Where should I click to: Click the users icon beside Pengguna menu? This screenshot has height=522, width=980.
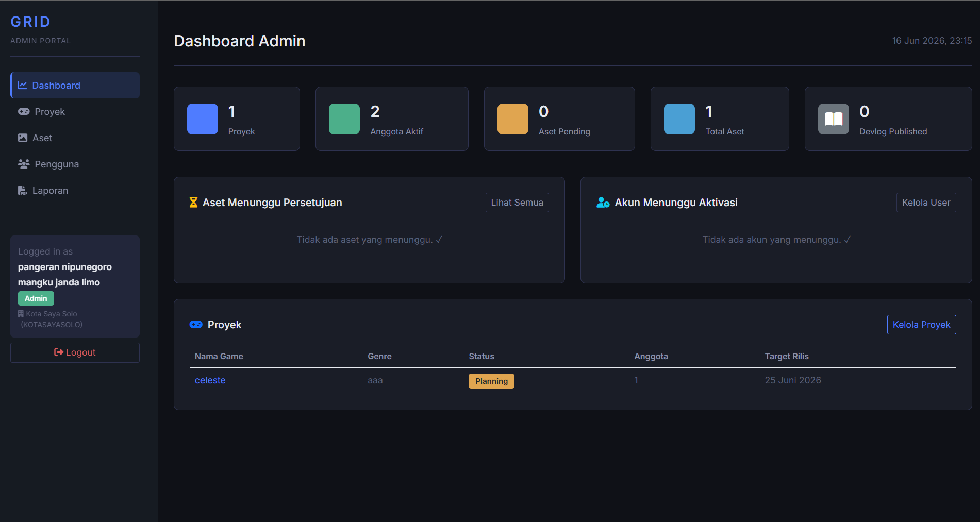[24, 164]
